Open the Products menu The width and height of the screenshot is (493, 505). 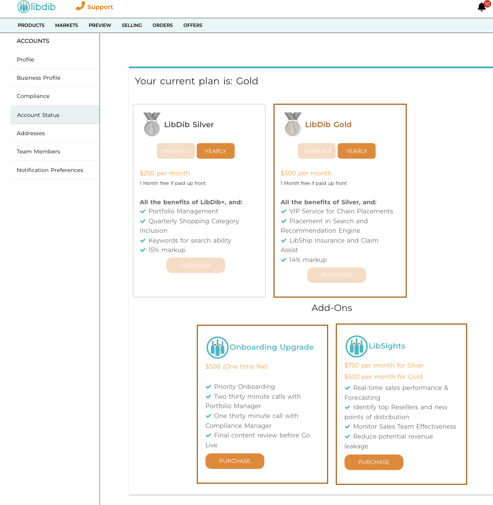pos(31,25)
